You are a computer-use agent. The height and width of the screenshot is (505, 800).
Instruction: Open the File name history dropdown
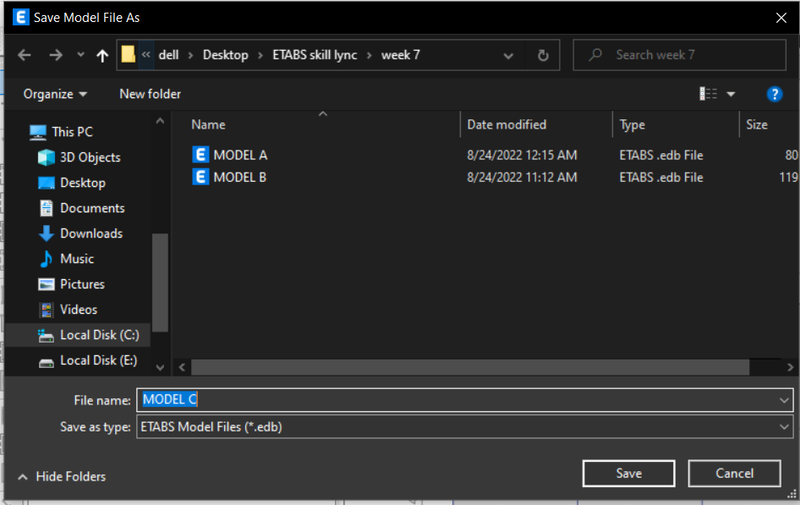tap(784, 400)
